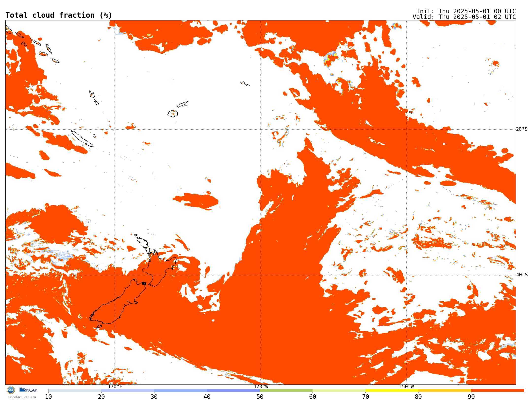
Task: Click the 'Init: Thu 2025-05-01 00 UTC' text
Action: coord(466,11)
